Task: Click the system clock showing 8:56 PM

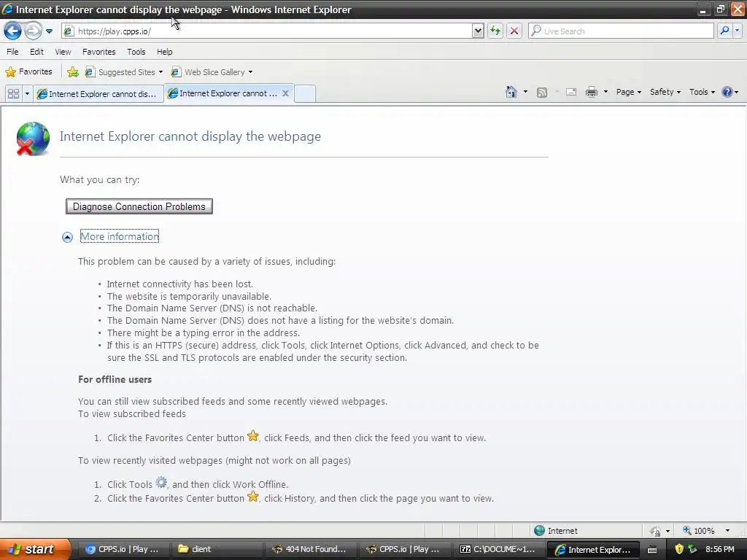Action: [x=720, y=549]
